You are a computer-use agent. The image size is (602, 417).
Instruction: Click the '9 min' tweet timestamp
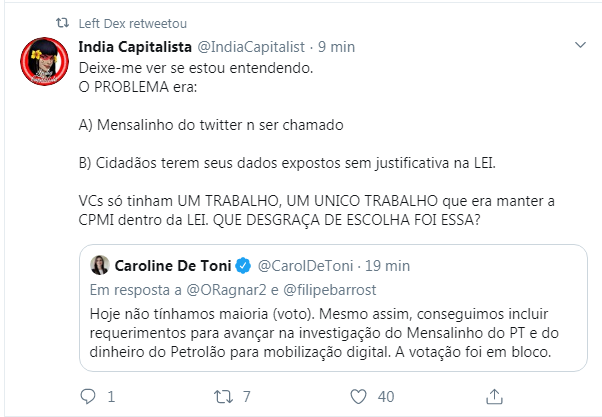pos(336,46)
